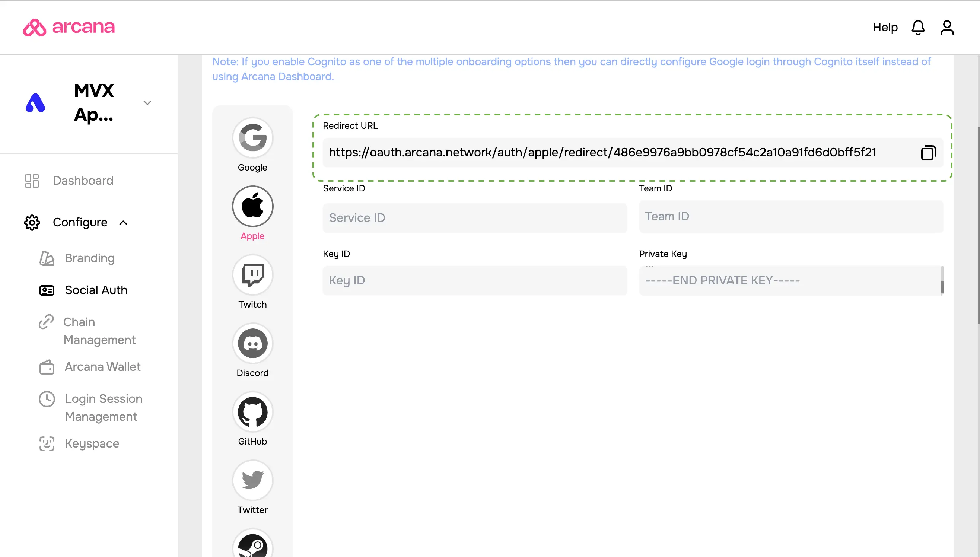This screenshot has height=557, width=980.
Task: Collapse the Configure section chevron
Action: click(x=123, y=223)
